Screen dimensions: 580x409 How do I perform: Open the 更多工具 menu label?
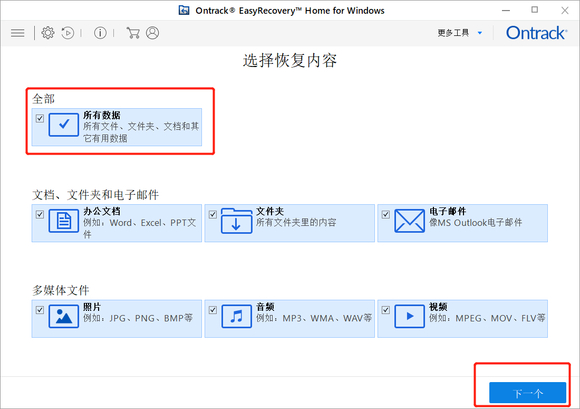[x=453, y=33]
